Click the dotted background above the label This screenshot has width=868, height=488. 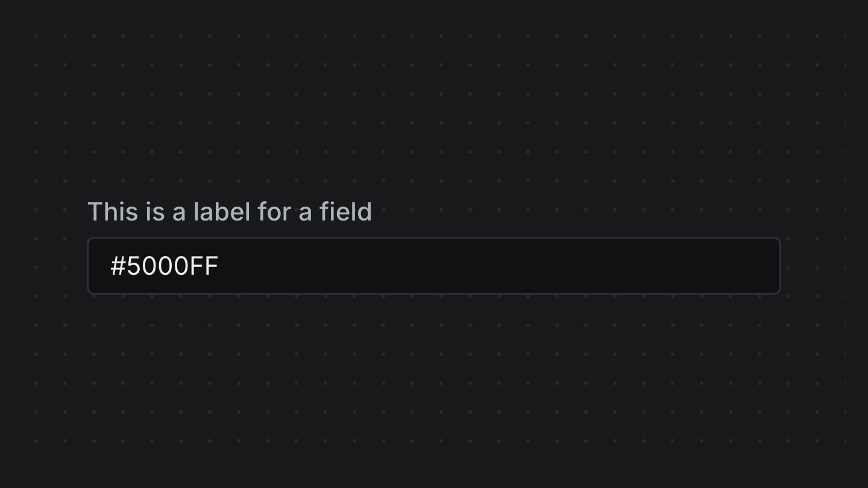click(x=434, y=120)
